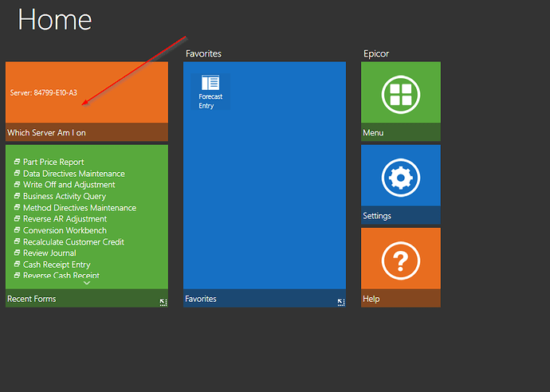The width and height of the screenshot is (550, 392).
Task: Open the Forecast Entry favorite icon
Action: pos(210,92)
